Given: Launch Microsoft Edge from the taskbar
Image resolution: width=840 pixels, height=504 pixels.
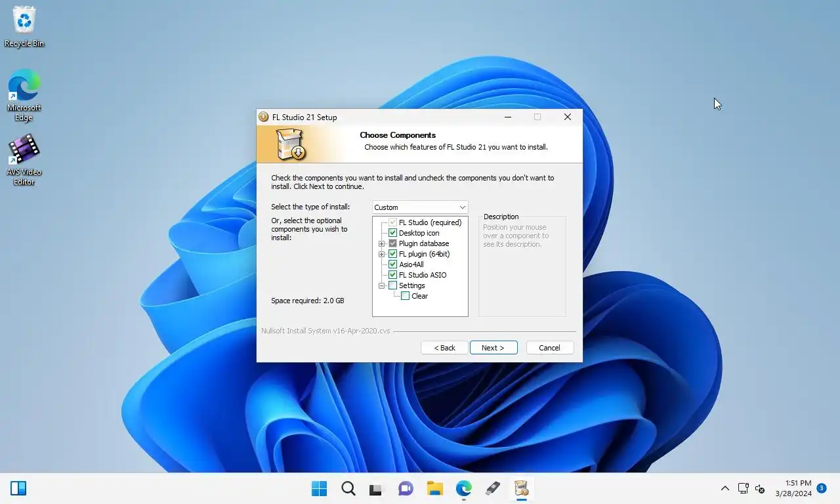Looking at the screenshot, I should pyautogui.click(x=464, y=488).
